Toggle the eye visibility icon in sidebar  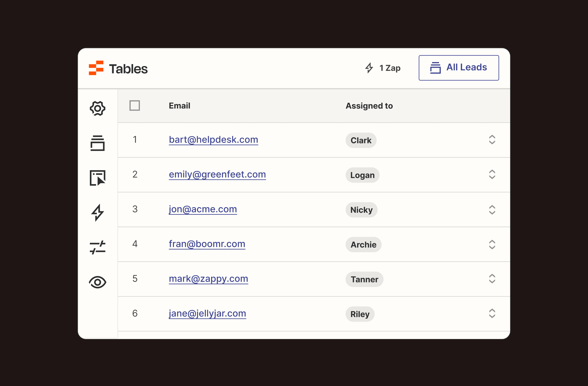coord(98,282)
